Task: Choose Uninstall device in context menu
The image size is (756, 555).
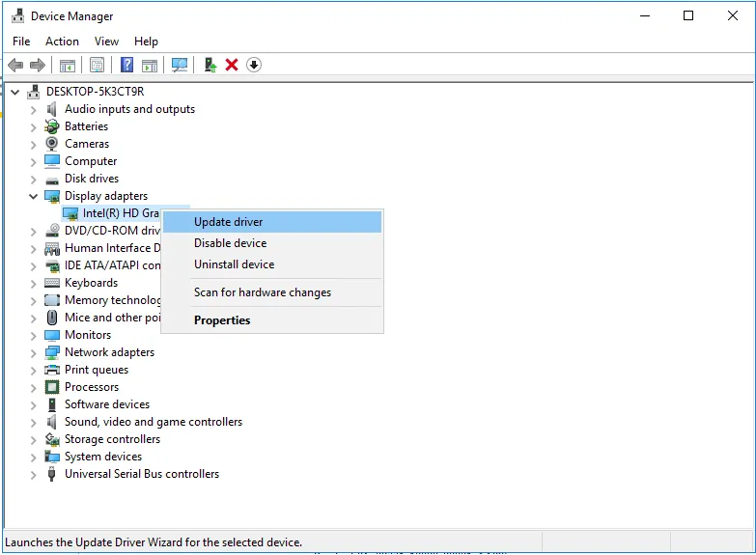Action: [x=234, y=264]
